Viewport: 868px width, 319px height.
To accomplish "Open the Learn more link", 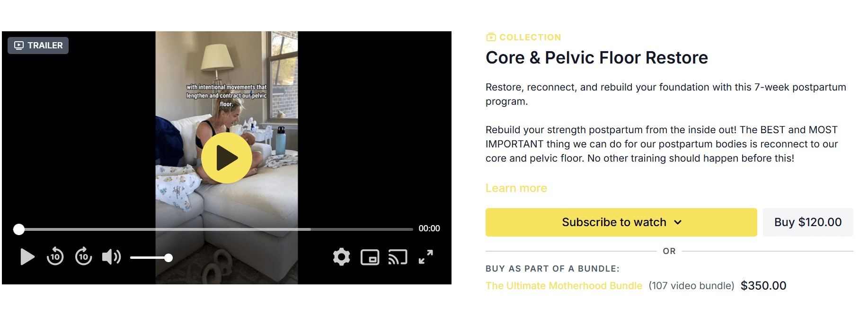I will [516, 188].
